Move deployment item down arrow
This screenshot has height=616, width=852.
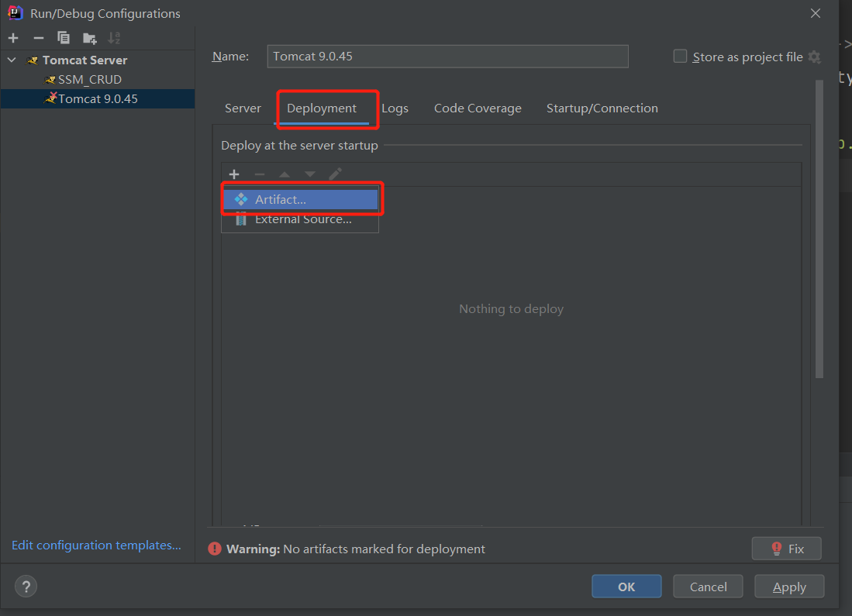coord(310,174)
